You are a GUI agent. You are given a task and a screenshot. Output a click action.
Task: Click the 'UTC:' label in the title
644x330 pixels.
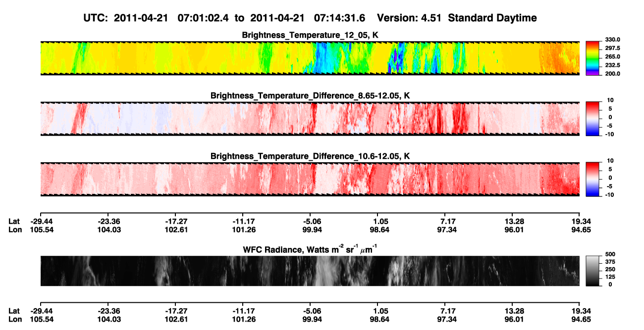pyautogui.click(x=95, y=18)
